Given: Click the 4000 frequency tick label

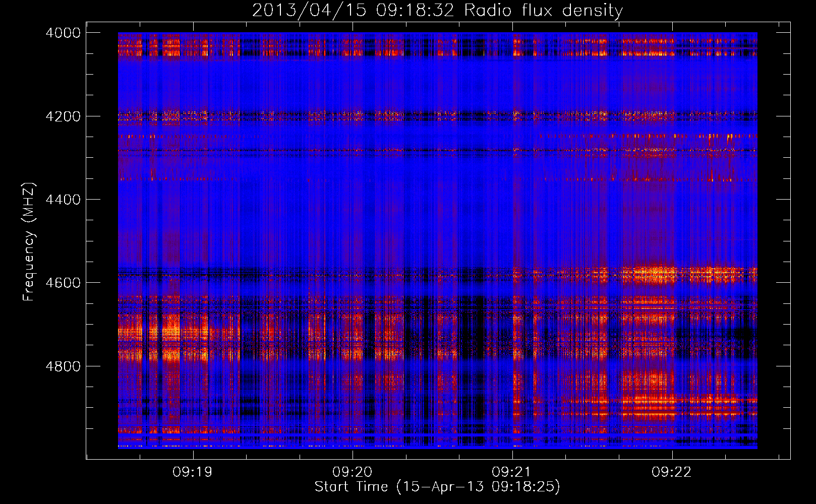Looking at the screenshot, I should tap(63, 33).
